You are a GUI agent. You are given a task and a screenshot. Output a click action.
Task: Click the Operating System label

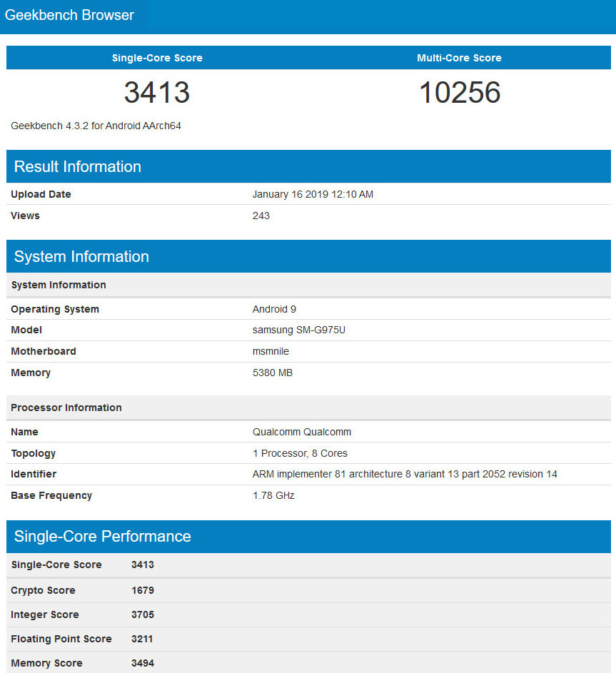click(55, 309)
